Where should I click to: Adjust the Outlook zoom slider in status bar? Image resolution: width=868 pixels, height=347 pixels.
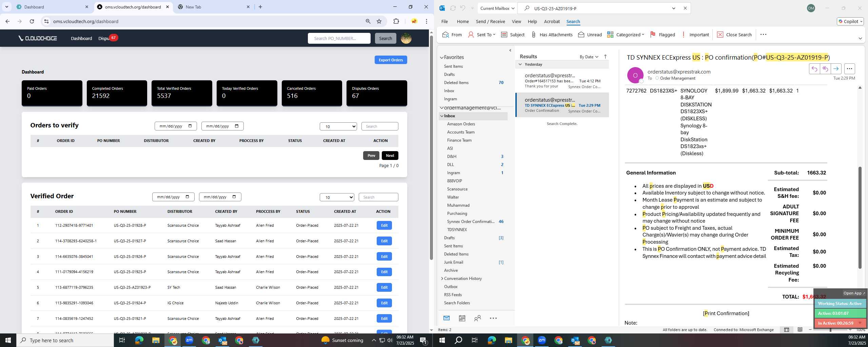pos(830,330)
